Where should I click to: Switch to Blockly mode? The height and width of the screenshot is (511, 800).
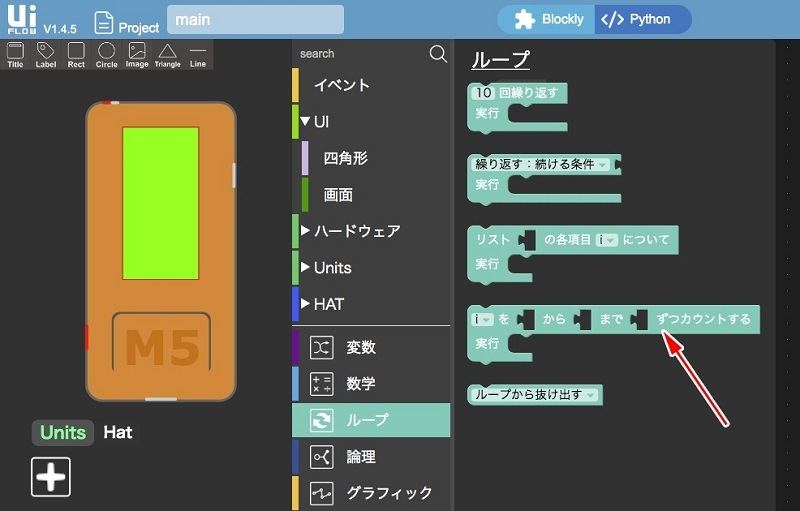click(548, 19)
